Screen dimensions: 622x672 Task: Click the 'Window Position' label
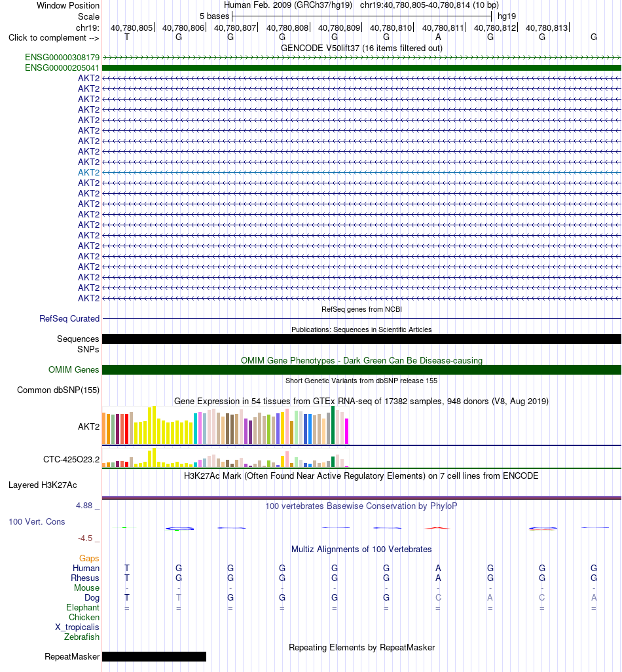67,6
